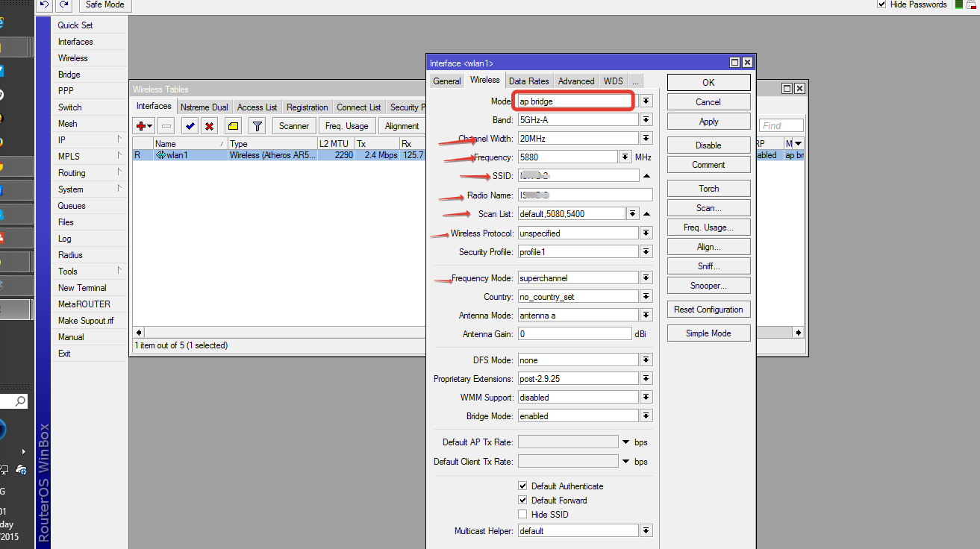Click the red plus Add button
980x549 pixels.
click(141, 126)
